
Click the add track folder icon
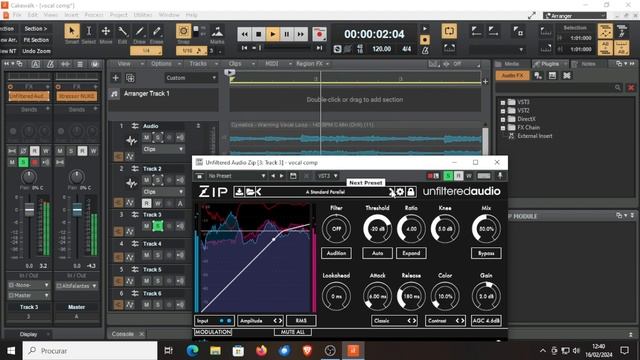pyautogui.click(x=130, y=78)
